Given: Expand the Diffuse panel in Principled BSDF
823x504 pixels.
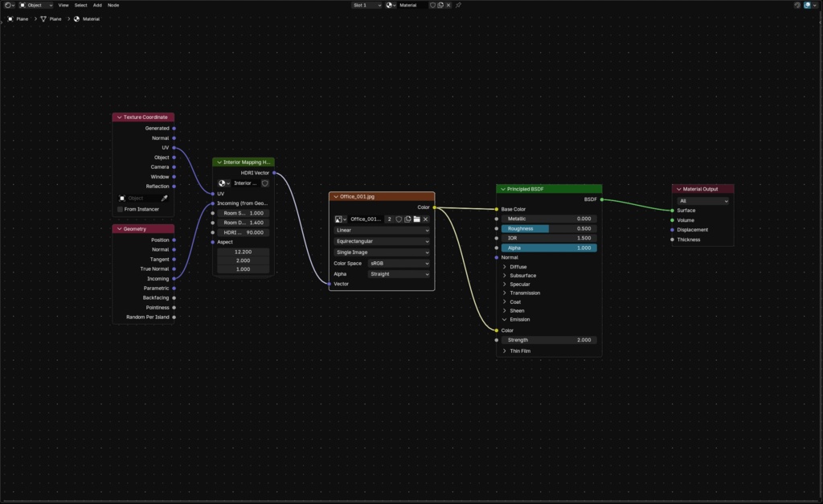Looking at the screenshot, I should pyautogui.click(x=505, y=267).
